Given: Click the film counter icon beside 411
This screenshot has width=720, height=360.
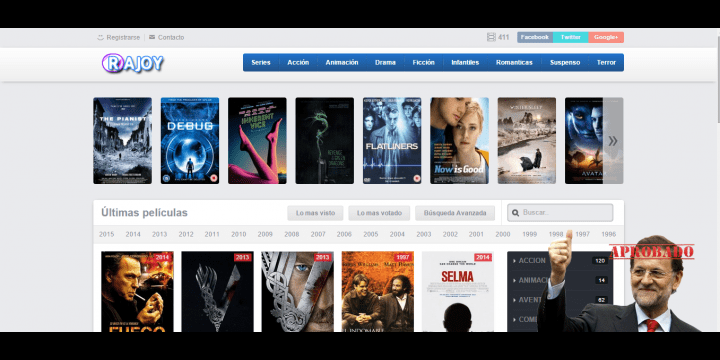Looking at the screenshot, I should coord(491,37).
